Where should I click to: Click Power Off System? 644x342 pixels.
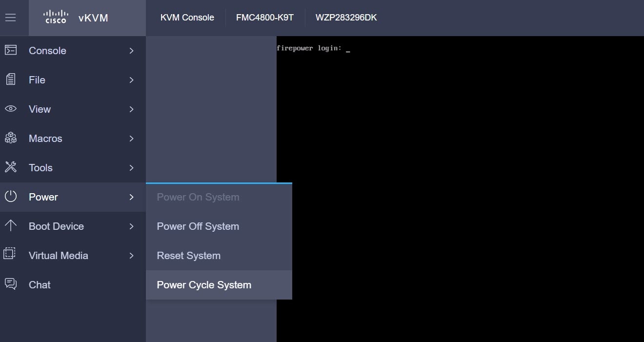198,226
